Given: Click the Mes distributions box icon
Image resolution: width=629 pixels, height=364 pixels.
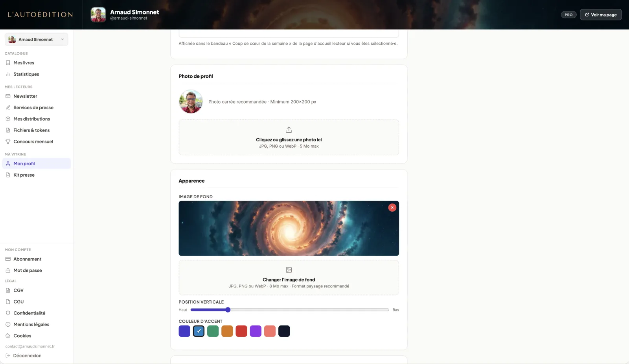Looking at the screenshot, I should click(8, 119).
